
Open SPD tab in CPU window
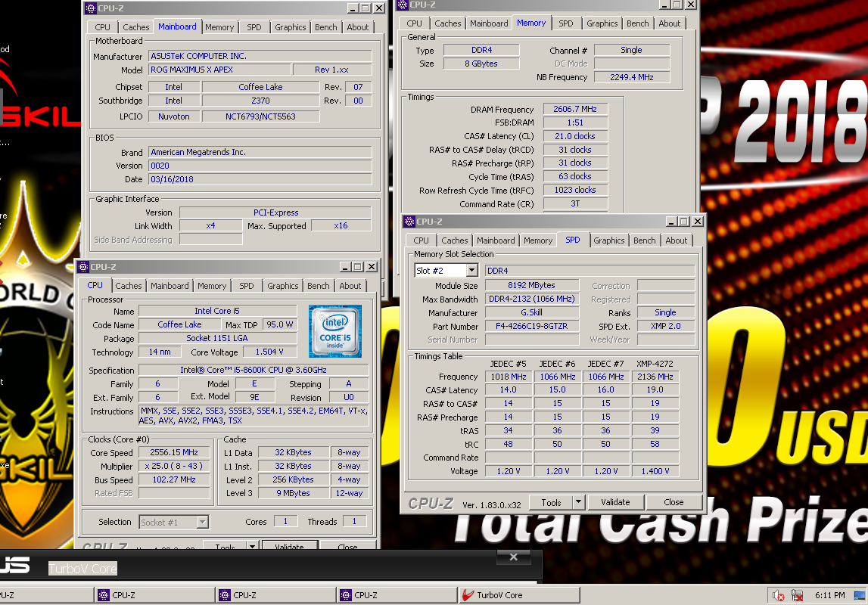click(247, 286)
